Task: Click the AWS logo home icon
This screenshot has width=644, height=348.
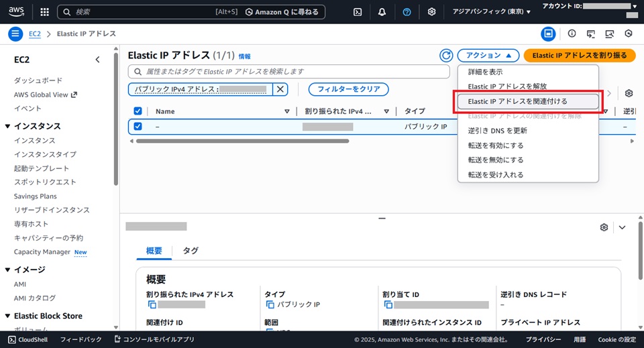Action: [16, 11]
